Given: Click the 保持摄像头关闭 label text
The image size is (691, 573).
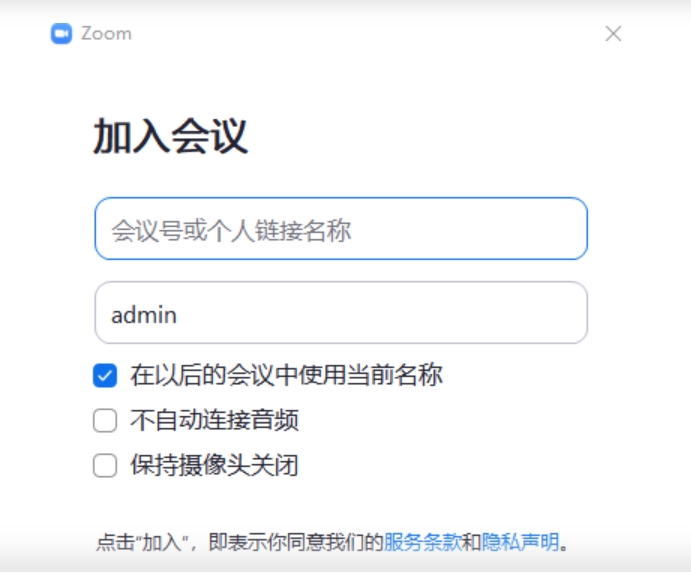Looking at the screenshot, I should click(x=214, y=466).
